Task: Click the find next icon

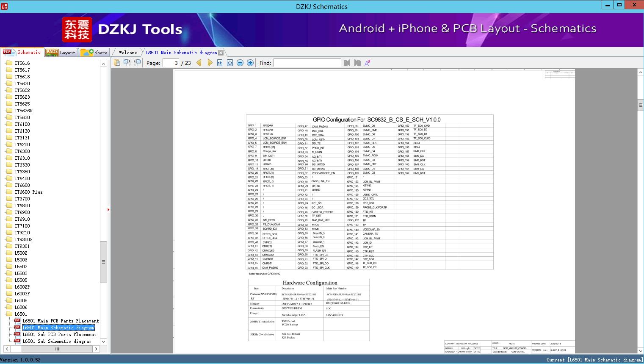Action: [357, 63]
